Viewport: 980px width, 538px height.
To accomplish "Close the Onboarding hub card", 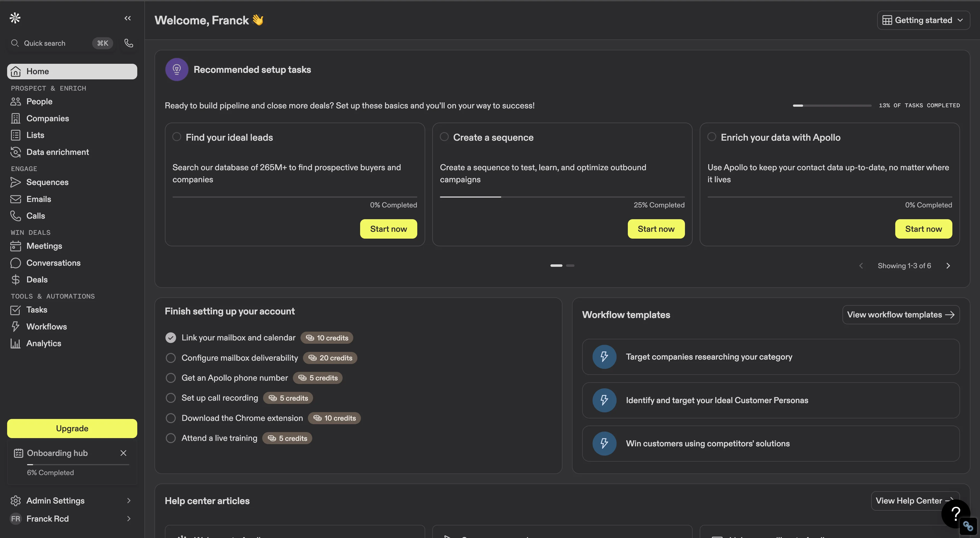I will [x=123, y=453].
